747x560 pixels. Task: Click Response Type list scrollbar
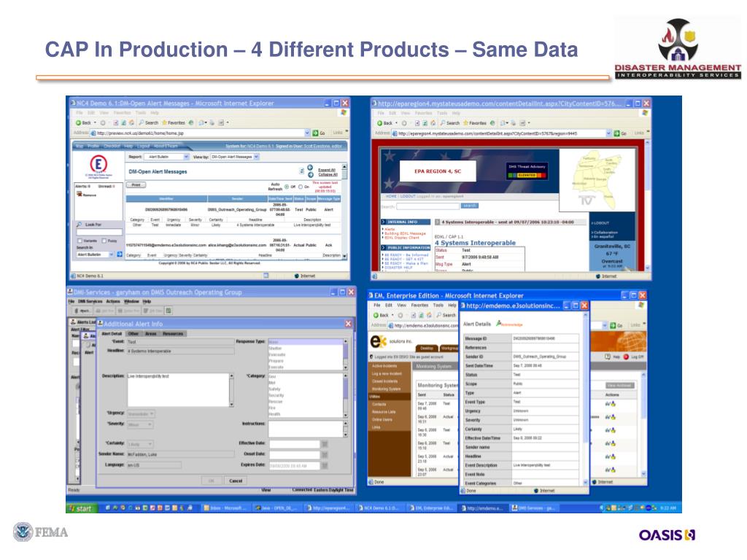345,355
